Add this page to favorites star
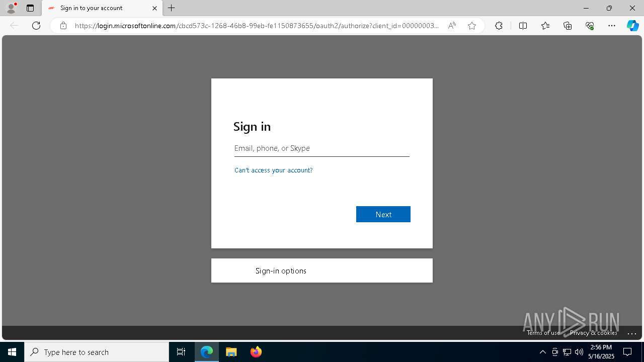 472,26
